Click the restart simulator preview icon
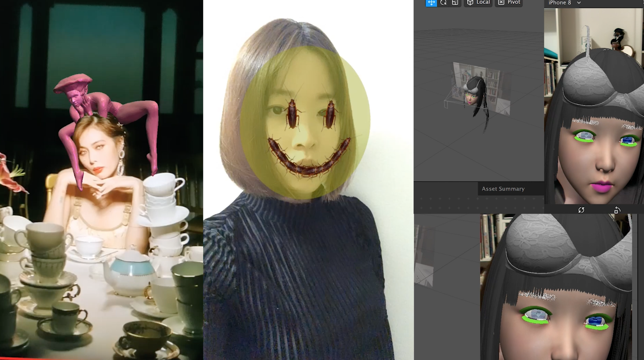 pyautogui.click(x=581, y=210)
